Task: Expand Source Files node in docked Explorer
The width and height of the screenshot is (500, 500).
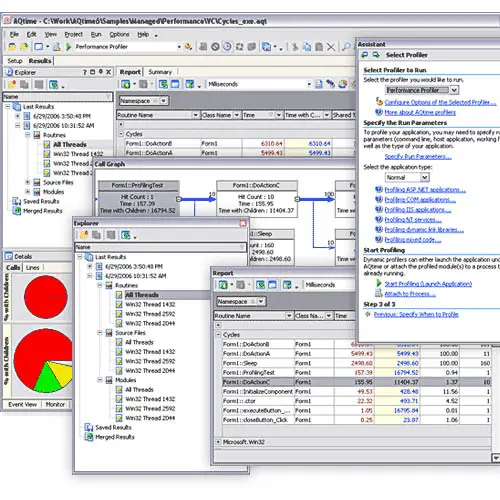Action: click(x=28, y=182)
